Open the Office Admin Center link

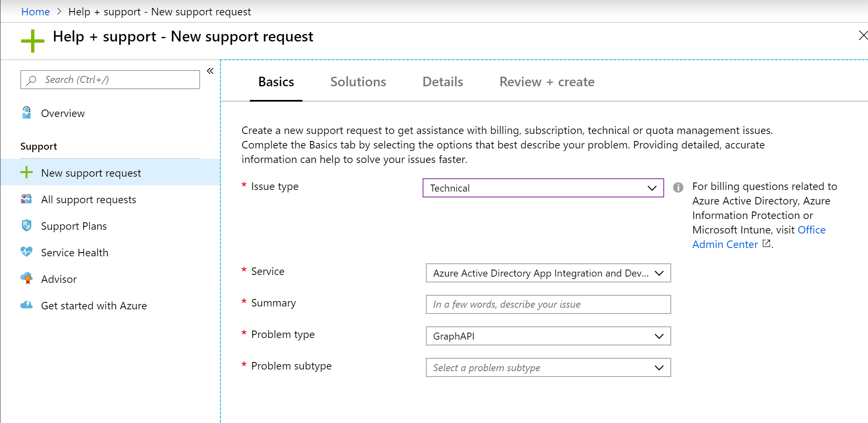pos(725,244)
